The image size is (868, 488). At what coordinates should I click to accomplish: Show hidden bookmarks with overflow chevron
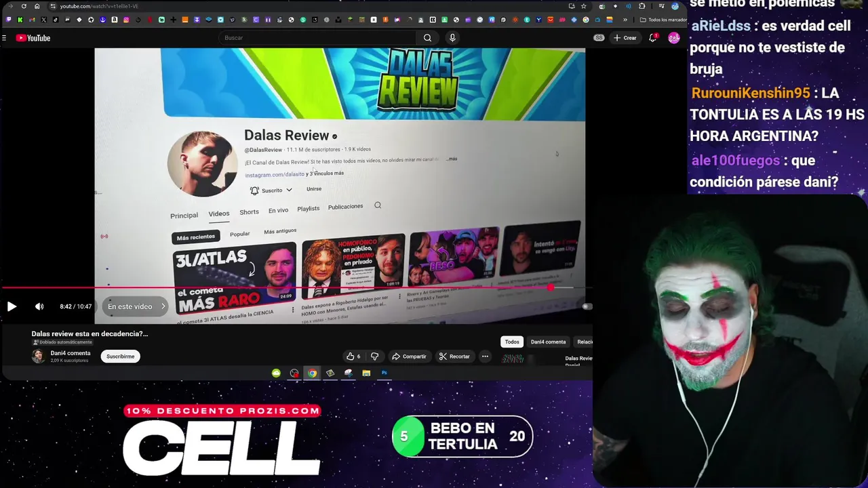click(x=625, y=20)
